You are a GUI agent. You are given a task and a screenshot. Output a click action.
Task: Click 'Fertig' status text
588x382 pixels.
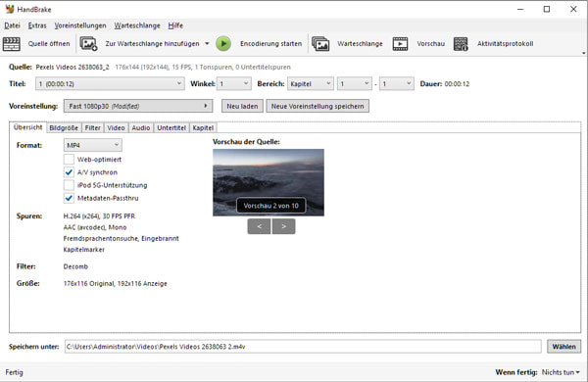(15, 372)
